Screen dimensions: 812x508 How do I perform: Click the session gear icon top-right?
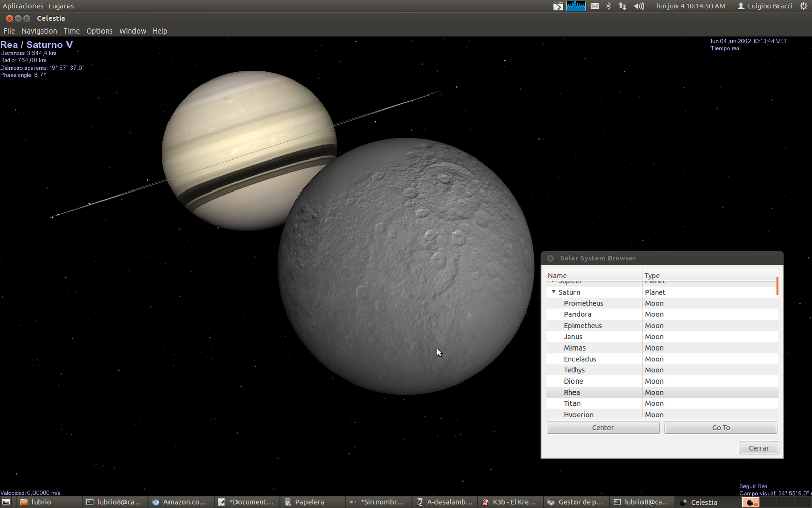803,6
